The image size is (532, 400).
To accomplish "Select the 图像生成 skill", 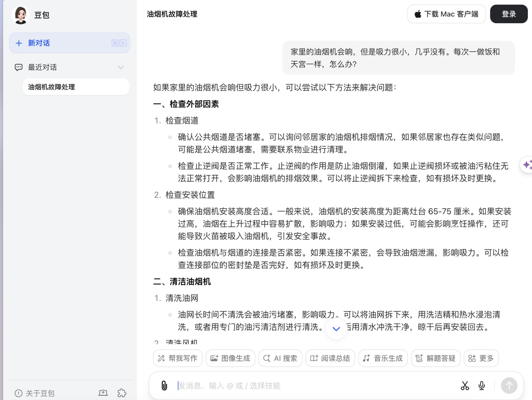I will [230, 358].
